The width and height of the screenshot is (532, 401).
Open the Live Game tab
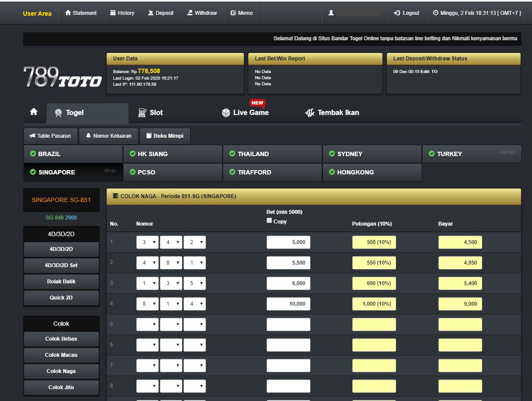click(x=245, y=112)
